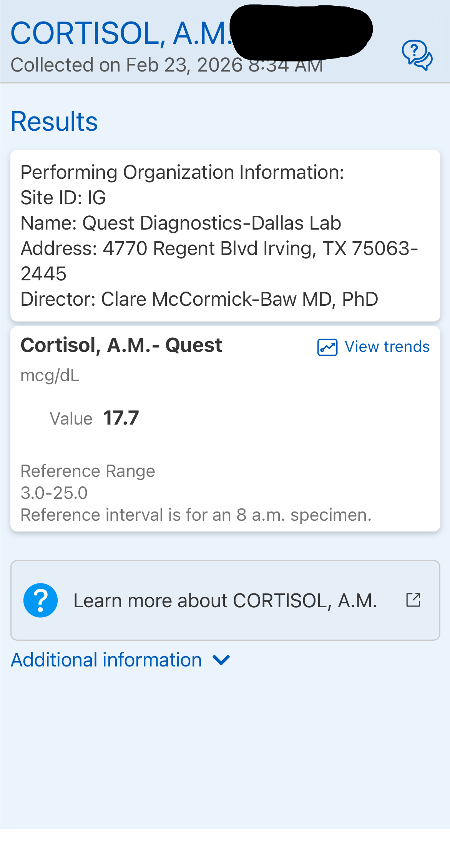450x868 pixels.
Task: Expand the Additional information section label
Action: tap(106, 660)
